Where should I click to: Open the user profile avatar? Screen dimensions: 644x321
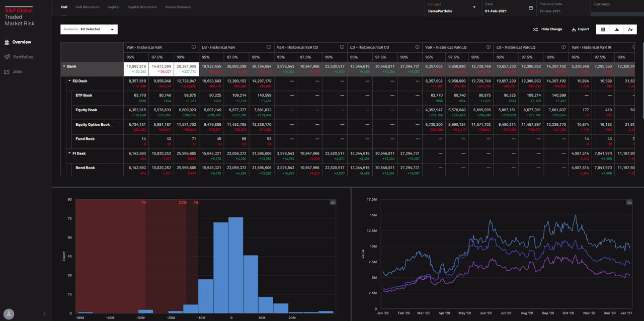tap(9, 313)
